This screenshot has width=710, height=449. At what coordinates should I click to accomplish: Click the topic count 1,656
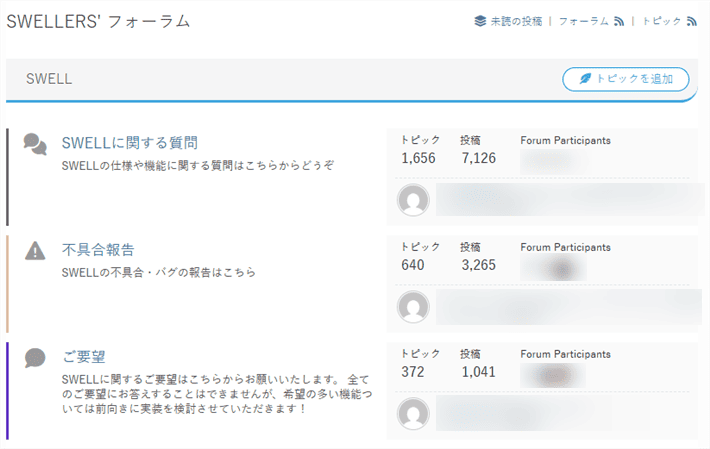coord(418,158)
